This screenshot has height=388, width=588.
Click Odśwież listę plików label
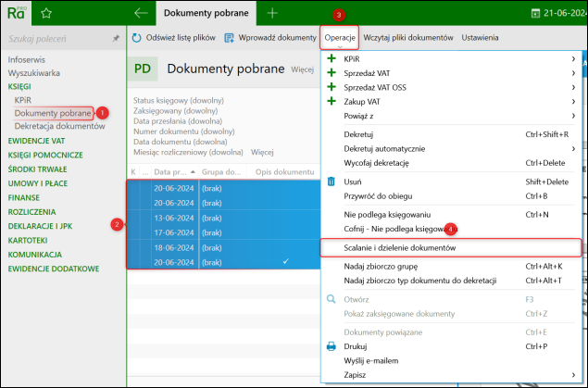[x=181, y=37]
